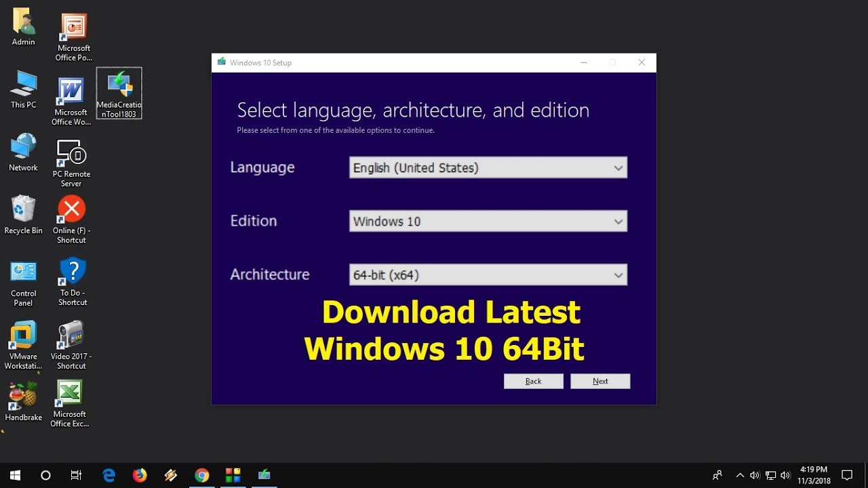Open the Edition dropdown

pos(488,221)
